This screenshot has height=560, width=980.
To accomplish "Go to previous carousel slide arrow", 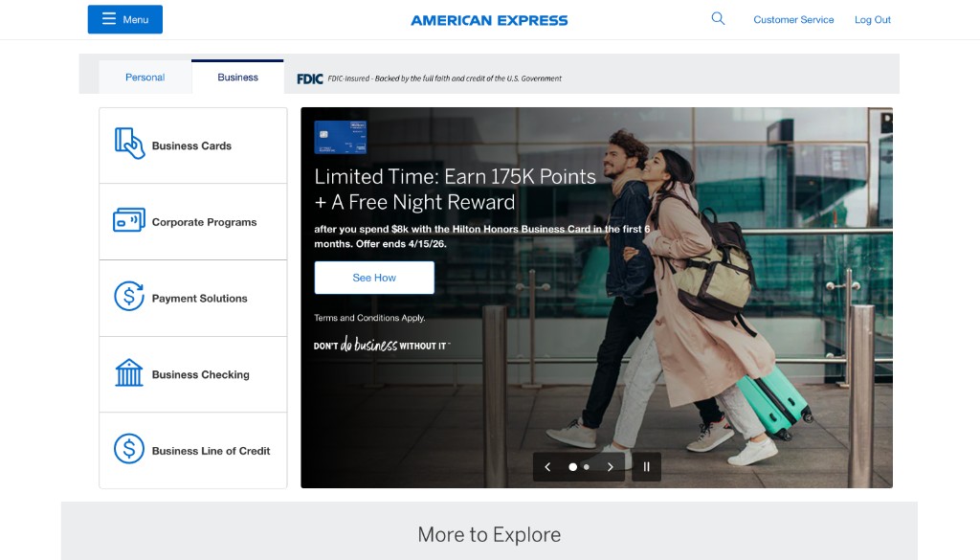I will (547, 467).
